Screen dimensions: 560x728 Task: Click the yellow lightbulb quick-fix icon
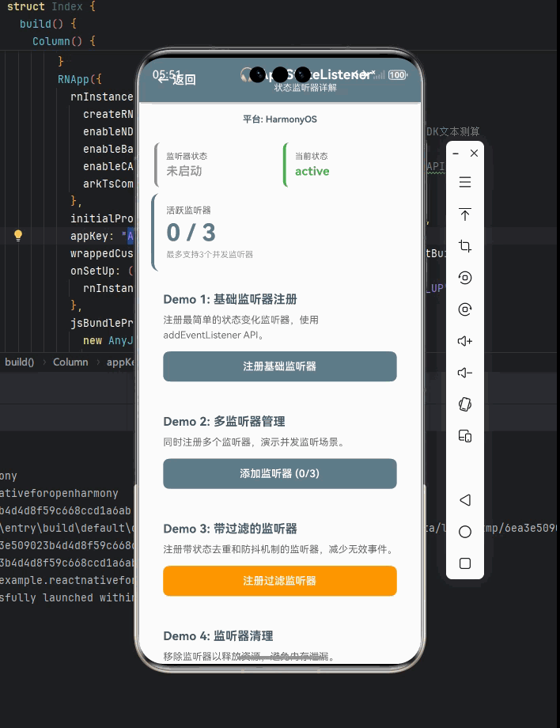[x=18, y=235]
